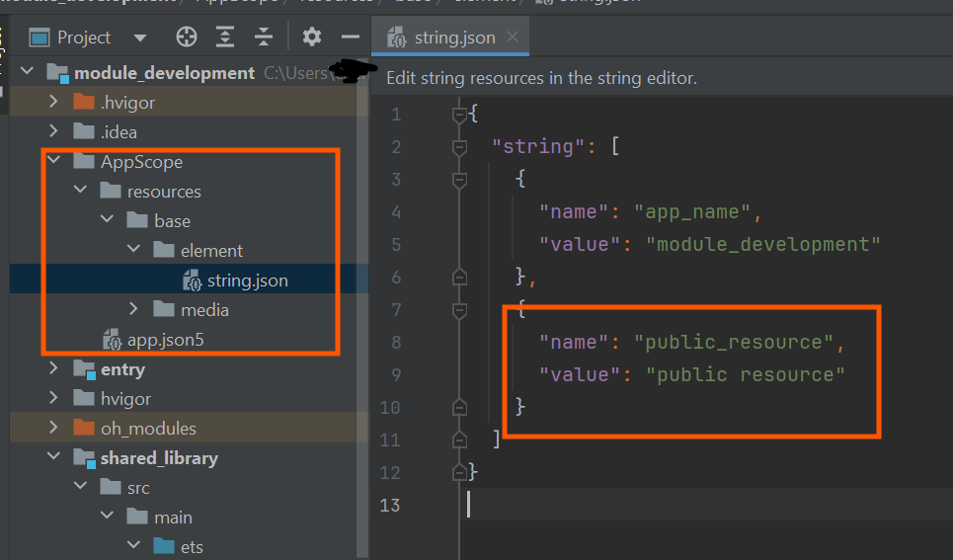Select string.json in the project tree

(247, 280)
